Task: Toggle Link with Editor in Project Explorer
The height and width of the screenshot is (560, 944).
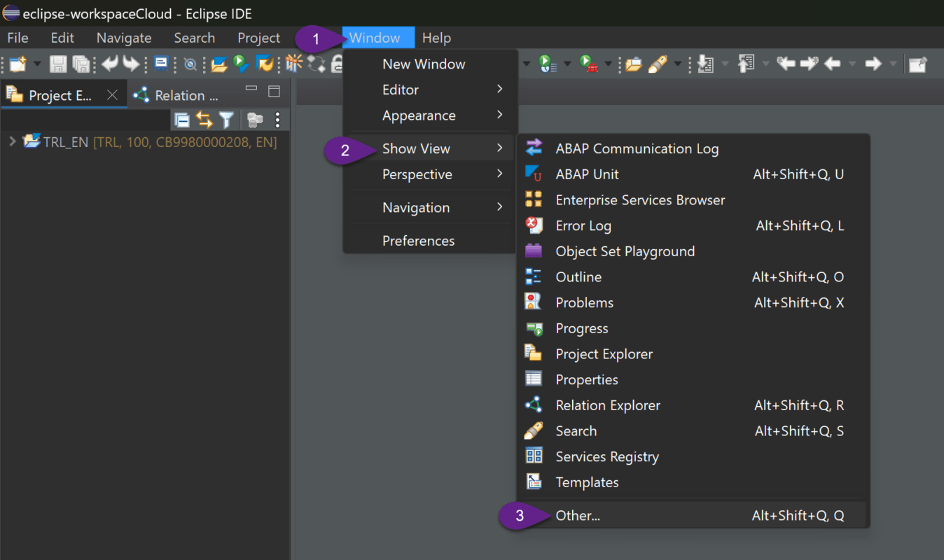Action: (x=204, y=120)
